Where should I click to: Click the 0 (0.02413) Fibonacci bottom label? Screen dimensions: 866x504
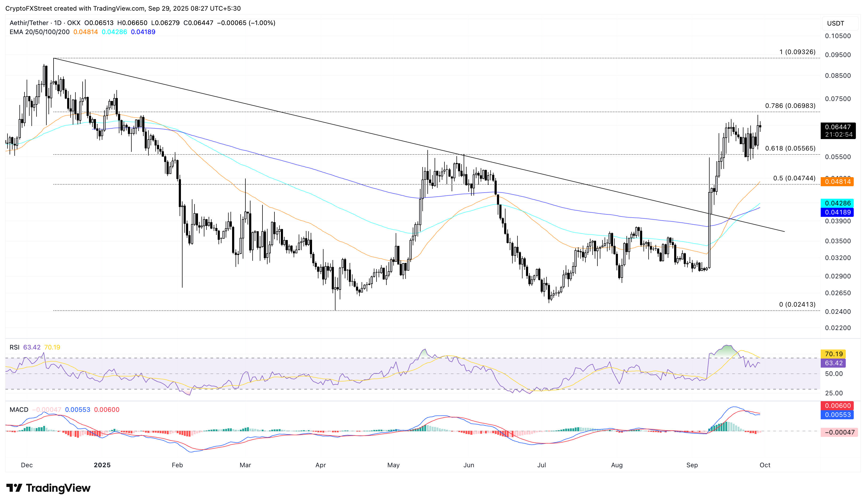click(797, 304)
